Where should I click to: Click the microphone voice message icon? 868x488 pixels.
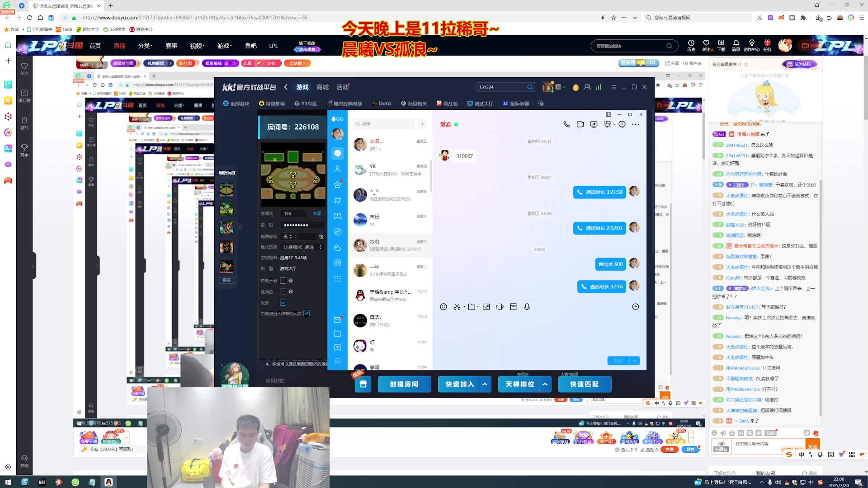pos(527,307)
